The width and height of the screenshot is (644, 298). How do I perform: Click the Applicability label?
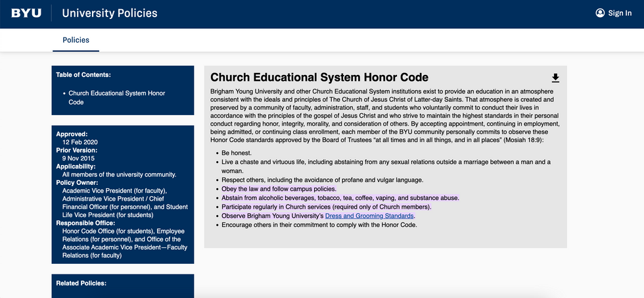coord(76,166)
